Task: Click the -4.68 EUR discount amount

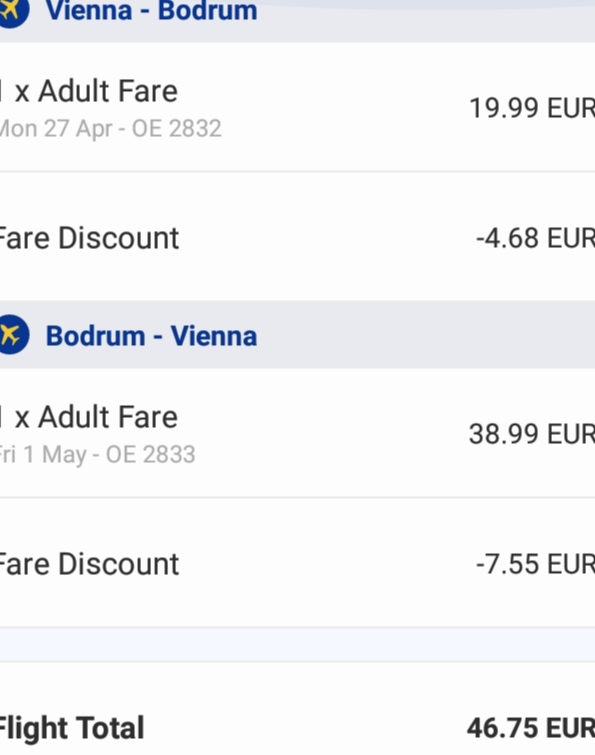Action: tap(535, 238)
